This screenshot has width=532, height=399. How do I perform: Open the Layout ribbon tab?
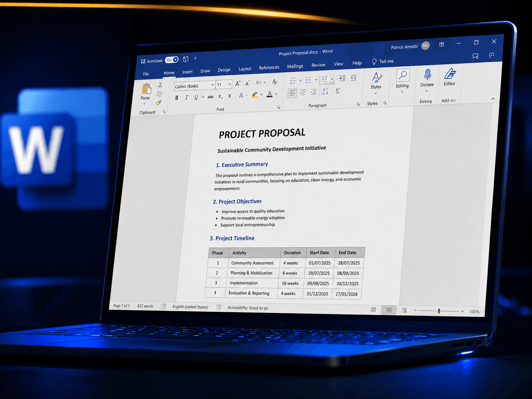tap(245, 69)
